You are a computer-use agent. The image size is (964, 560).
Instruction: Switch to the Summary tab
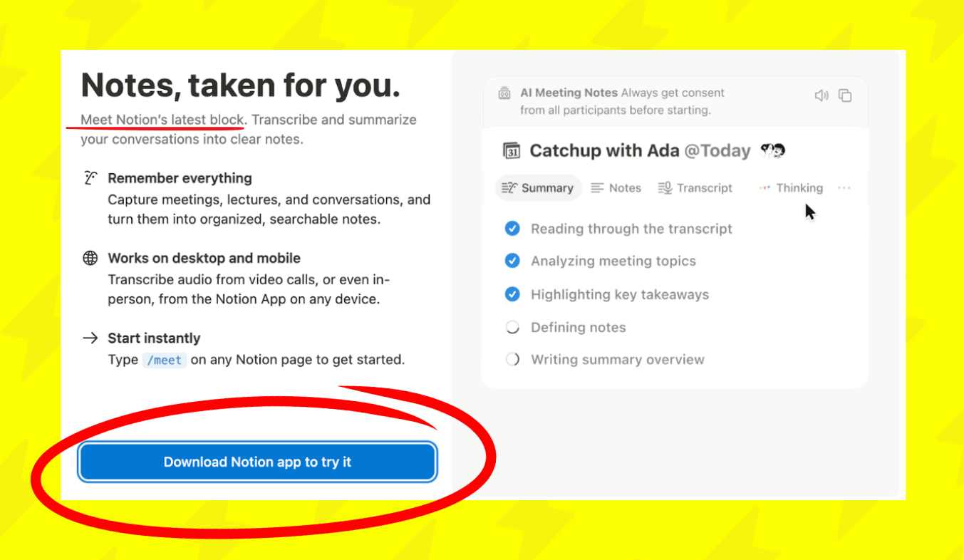point(538,188)
